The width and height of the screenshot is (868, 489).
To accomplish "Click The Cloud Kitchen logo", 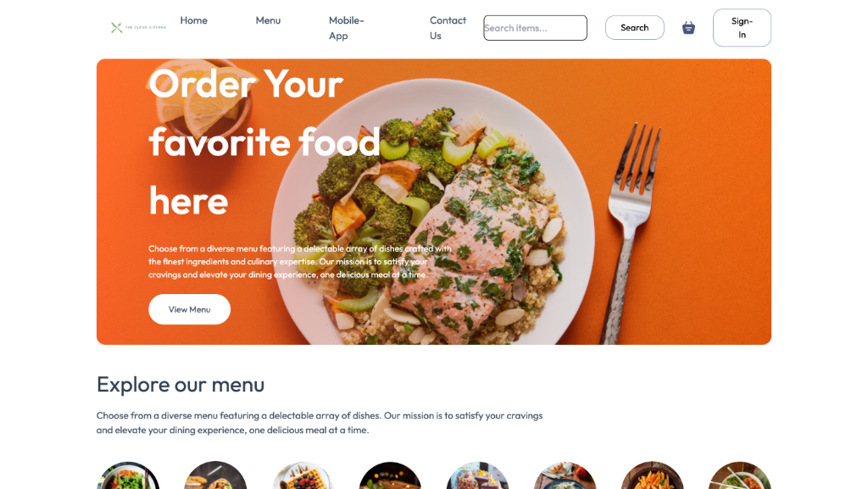I will (x=138, y=27).
